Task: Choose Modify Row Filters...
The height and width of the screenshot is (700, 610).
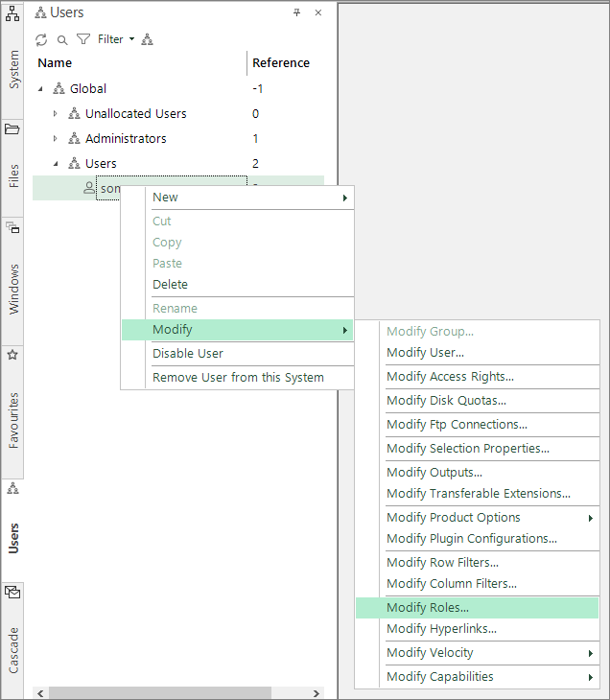Action: tap(477, 563)
